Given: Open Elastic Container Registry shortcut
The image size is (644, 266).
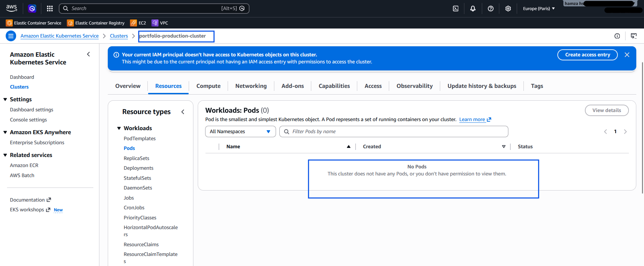Looking at the screenshot, I should point(96,23).
